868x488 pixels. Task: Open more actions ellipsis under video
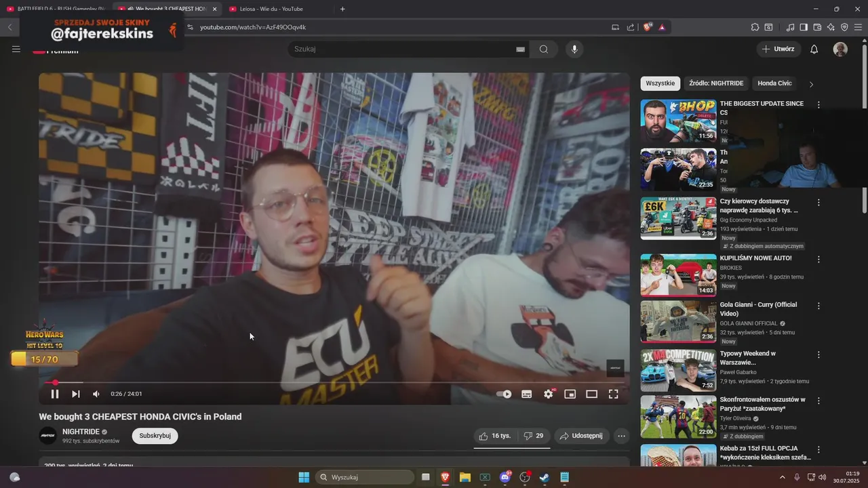tap(621, 436)
